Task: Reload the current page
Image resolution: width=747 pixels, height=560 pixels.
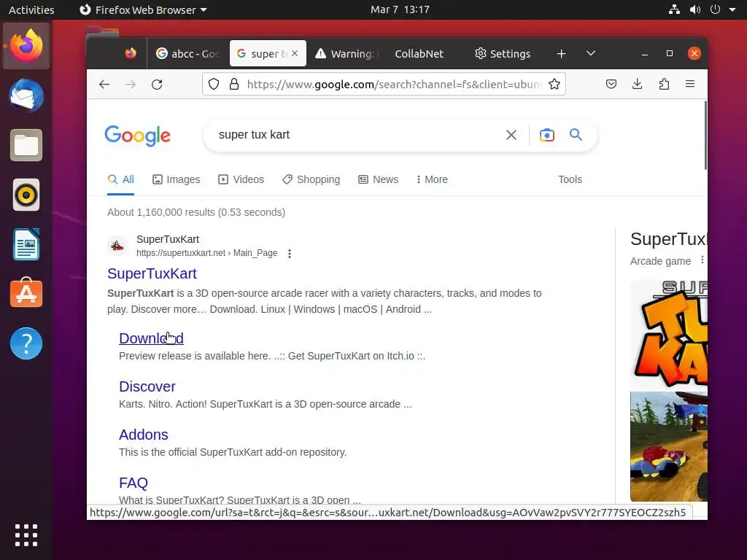Action: pyautogui.click(x=157, y=85)
